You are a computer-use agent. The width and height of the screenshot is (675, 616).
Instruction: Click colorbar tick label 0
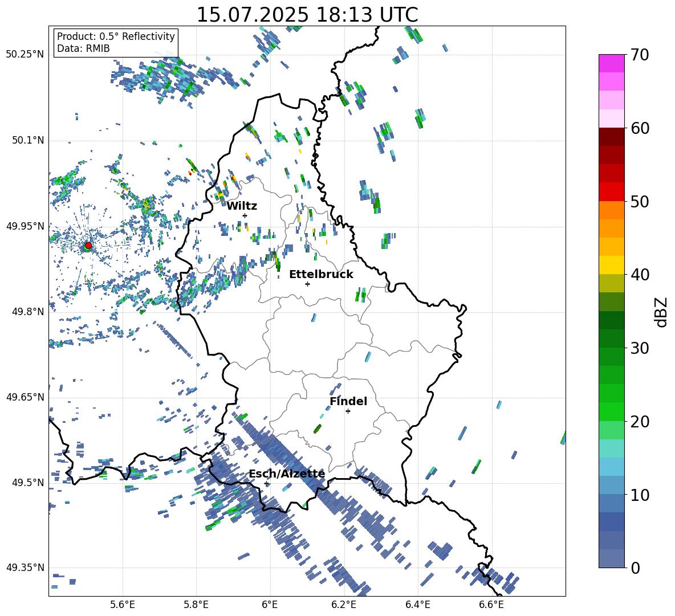pos(635,568)
